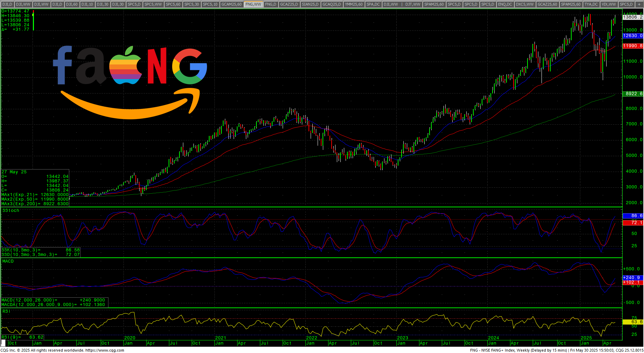Switch to the DJI,60 tab
Image resolution: width=644 pixels, height=353 pixels.
pyautogui.click(x=72, y=4)
